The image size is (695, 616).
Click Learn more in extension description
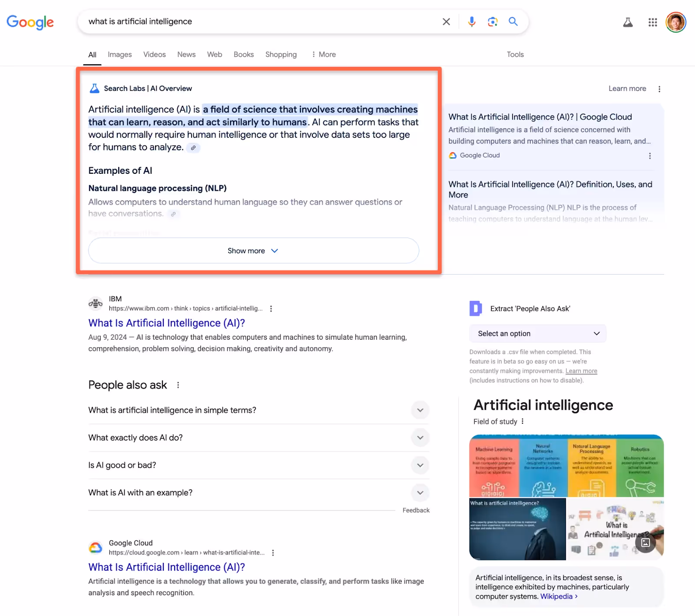[x=581, y=371]
